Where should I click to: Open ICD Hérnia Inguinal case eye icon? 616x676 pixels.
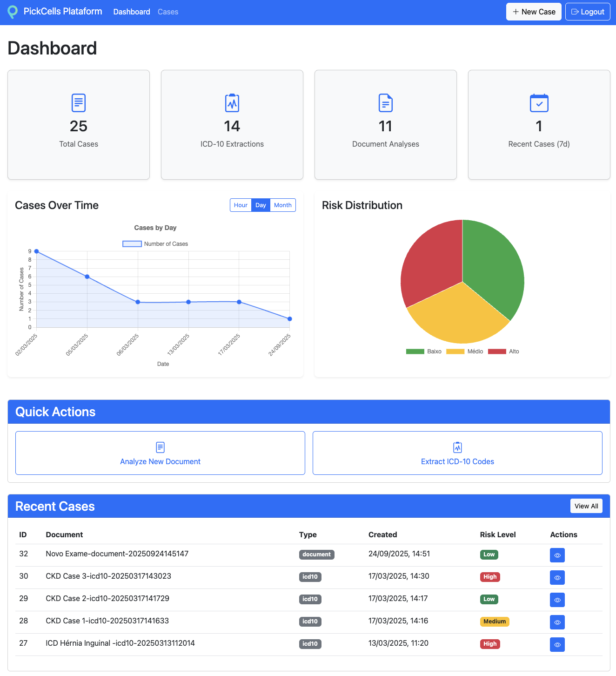click(x=557, y=644)
